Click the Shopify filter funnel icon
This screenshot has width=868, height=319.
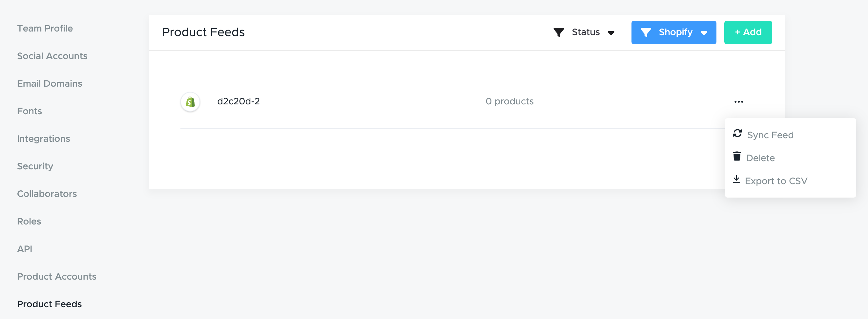pyautogui.click(x=646, y=32)
